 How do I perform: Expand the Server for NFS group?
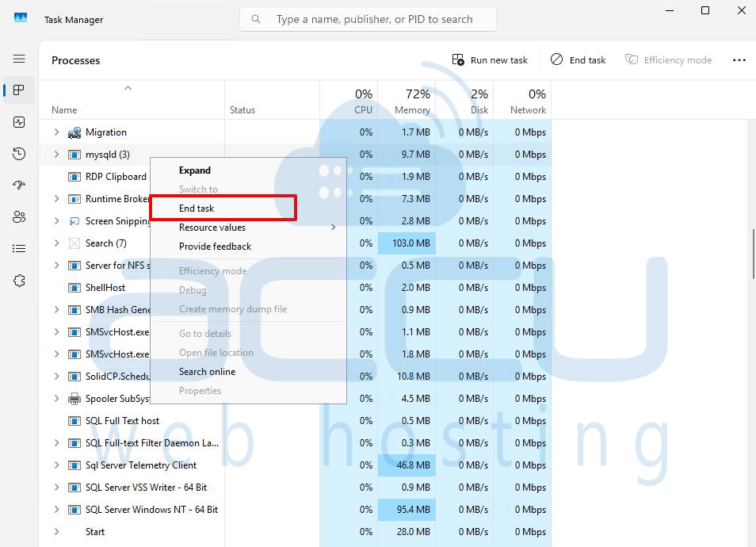point(56,266)
